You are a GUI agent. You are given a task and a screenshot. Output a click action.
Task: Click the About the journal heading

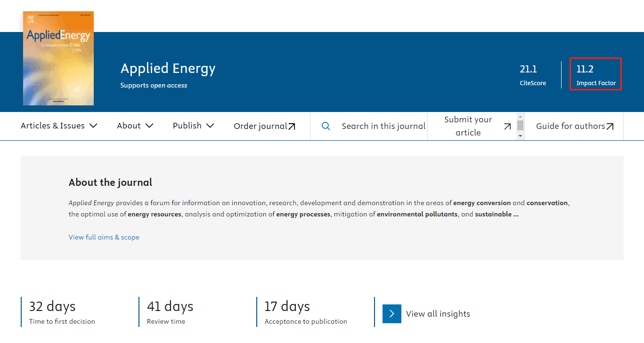[111, 183]
